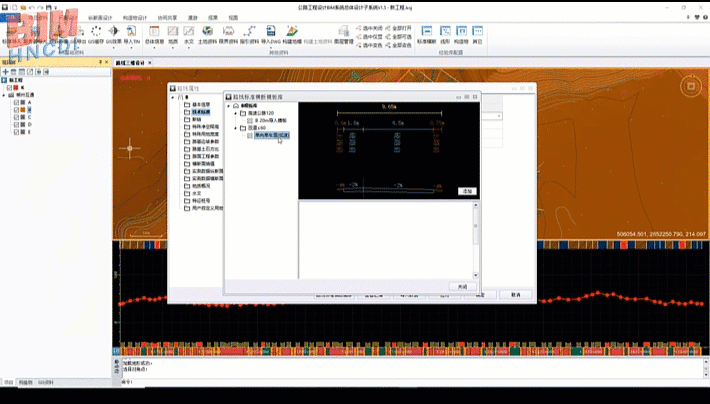710x404 pixels.
Task: Click the 水文 ribbon icon
Action: point(190,33)
